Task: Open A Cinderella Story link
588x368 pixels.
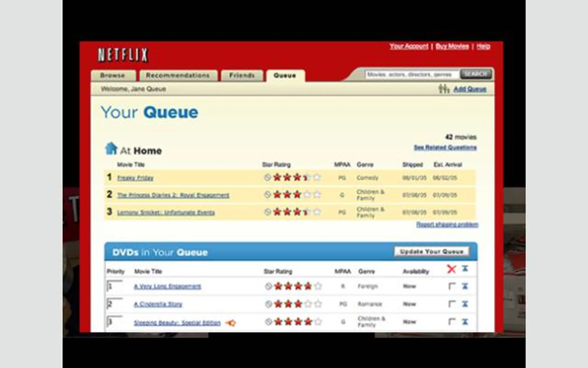Action: [x=158, y=304]
